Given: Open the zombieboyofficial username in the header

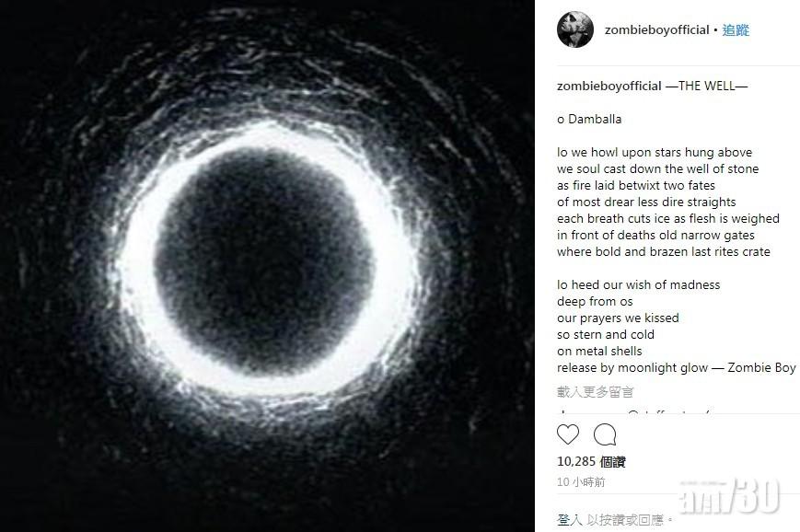Looking at the screenshot, I should [656, 30].
